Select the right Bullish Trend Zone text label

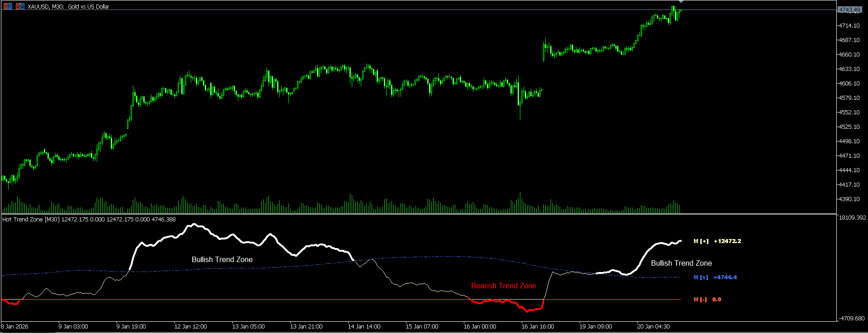tap(681, 263)
